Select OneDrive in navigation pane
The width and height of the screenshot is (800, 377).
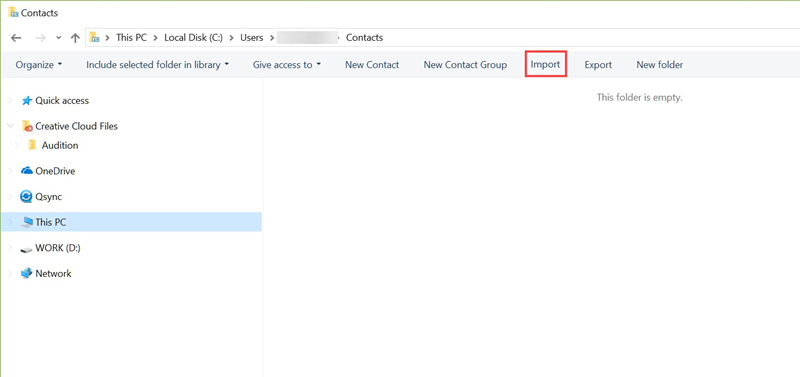55,171
